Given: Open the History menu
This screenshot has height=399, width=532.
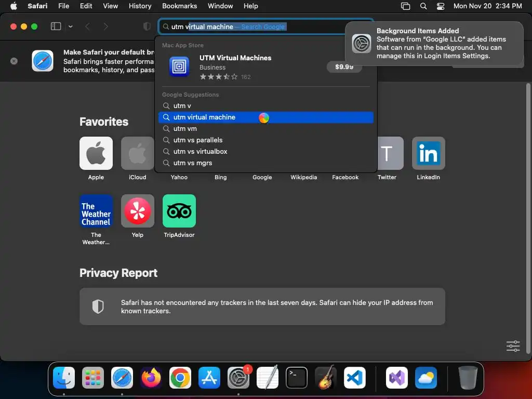Looking at the screenshot, I should pos(140,6).
